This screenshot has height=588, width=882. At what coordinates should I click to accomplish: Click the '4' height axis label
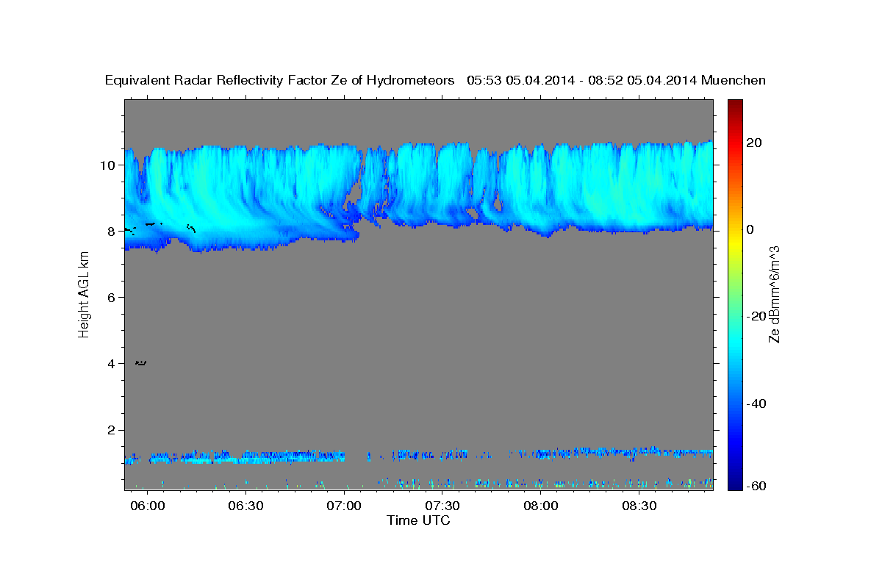pyautogui.click(x=111, y=364)
